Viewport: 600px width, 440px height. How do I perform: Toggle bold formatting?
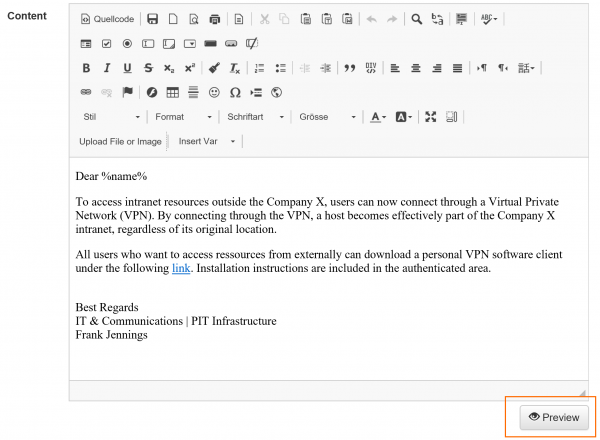pyautogui.click(x=86, y=68)
